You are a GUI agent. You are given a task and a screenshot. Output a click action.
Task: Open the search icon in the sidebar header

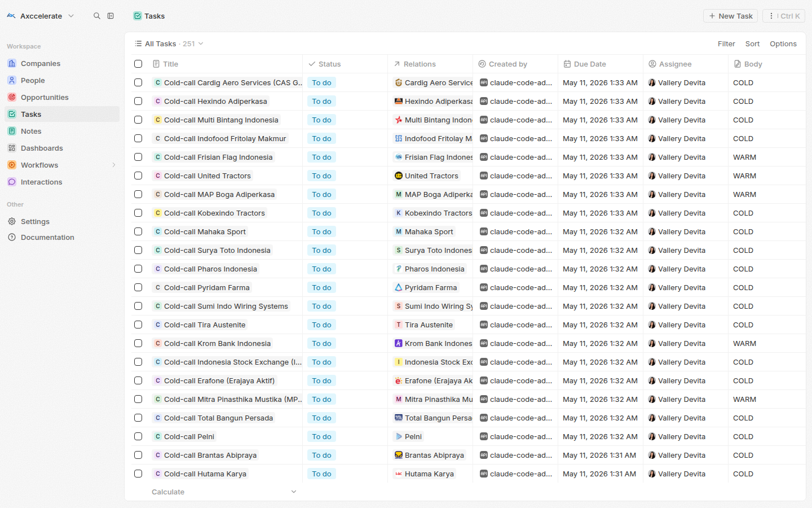point(97,16)
